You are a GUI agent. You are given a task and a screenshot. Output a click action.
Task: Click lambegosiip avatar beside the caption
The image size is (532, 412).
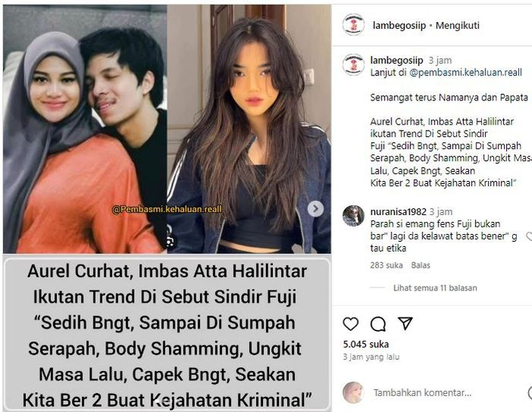click(x=353, y=64)
